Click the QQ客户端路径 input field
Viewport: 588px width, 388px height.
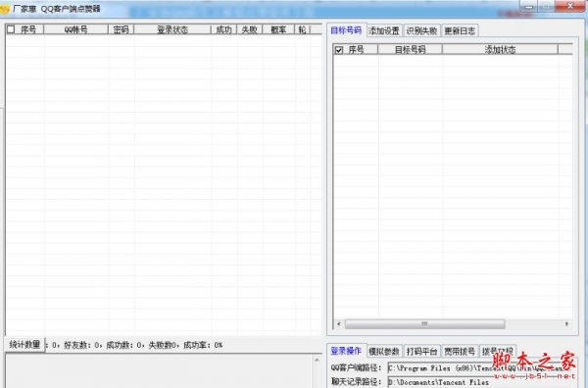coord(482,368)
